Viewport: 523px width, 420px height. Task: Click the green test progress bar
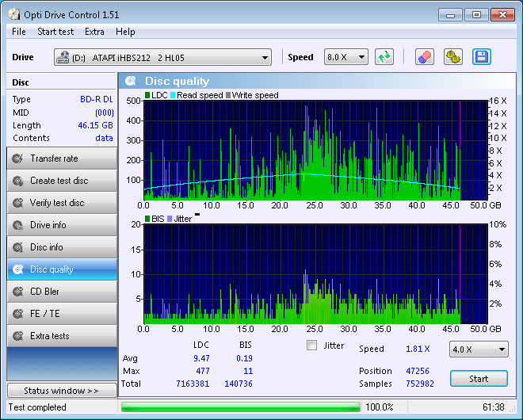click(241, 407)
